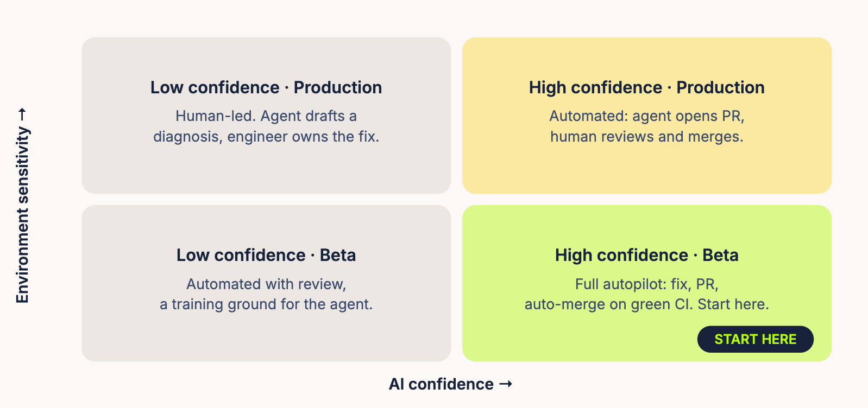This screenshot has height=408, width=868.
Task: Select the High confidence · Production heading
Action: click(x=646, y=87)
